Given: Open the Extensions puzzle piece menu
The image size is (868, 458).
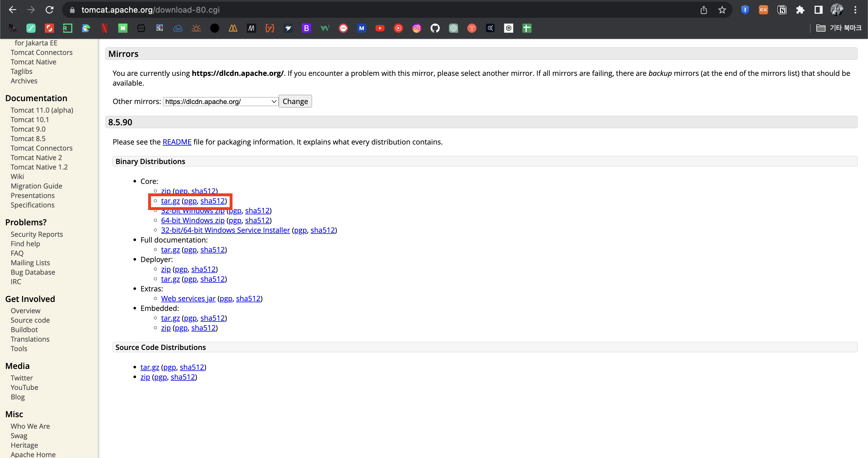Looking at the screenshot, I should tap(800, 10).
